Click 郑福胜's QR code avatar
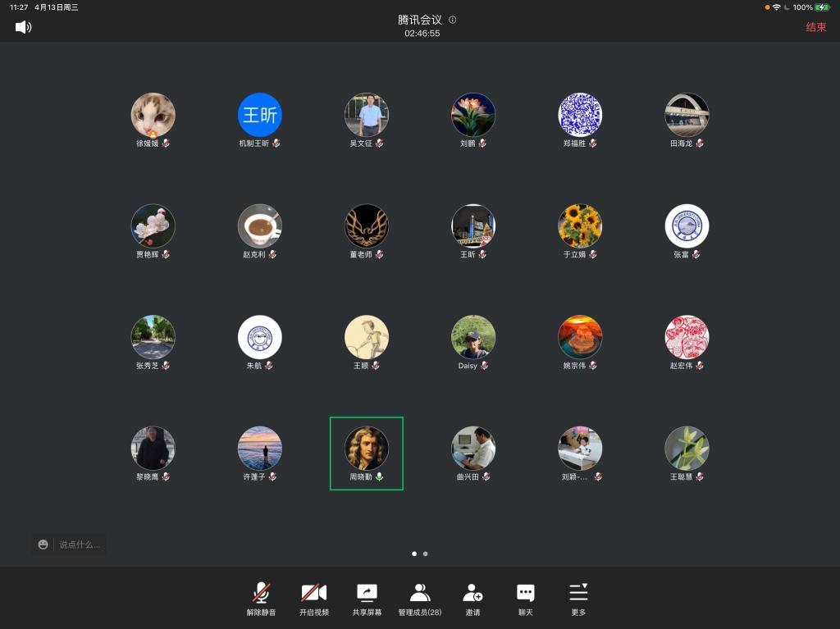 tap(580, 115)
